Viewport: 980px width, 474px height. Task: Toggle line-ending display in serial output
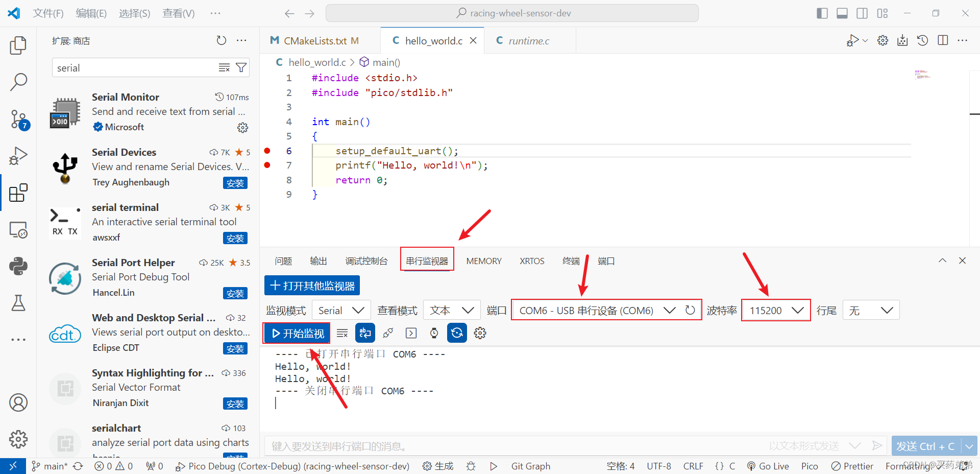[x=365, y=333]
